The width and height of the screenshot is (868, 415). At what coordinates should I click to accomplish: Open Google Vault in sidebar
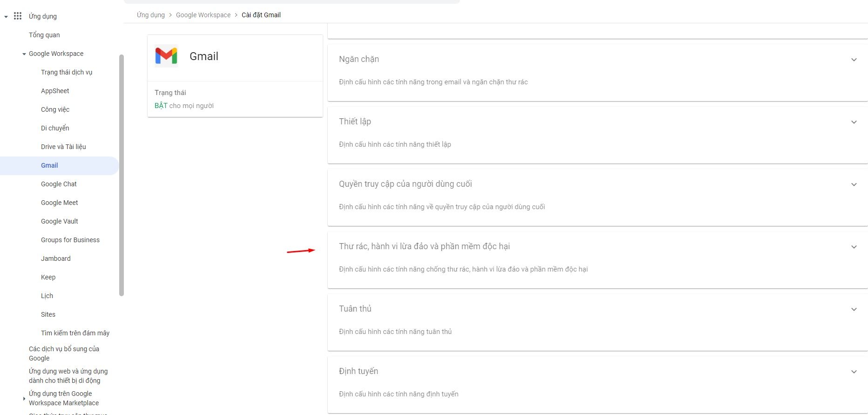coord(59,221)
